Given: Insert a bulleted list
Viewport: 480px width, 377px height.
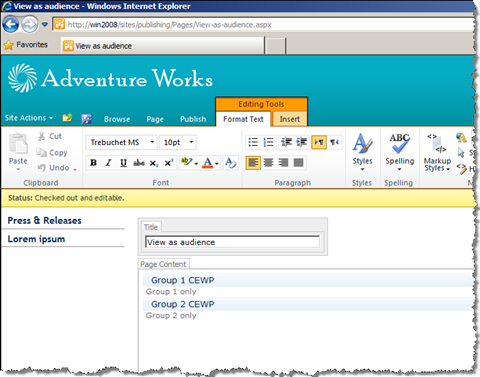Looking at the screenshot, I should tap(253, 142).
